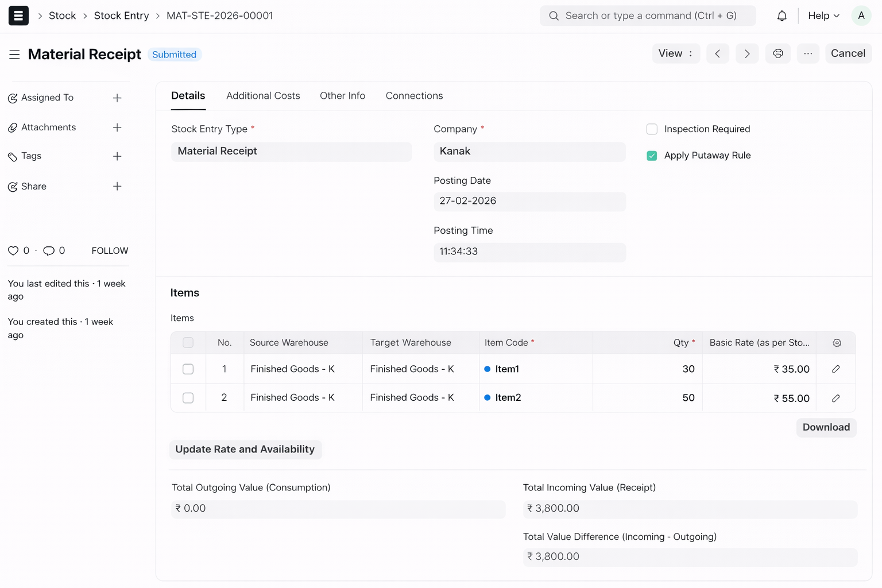882x588 pixels.
Task: Open Item1 item code link
Action: (x=506, y=369)
